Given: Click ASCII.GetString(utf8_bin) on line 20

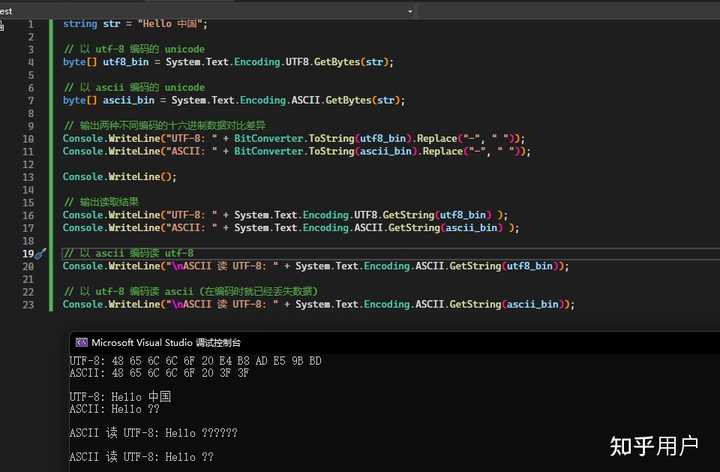Looking at the screenshot, I should coord(487,266).
